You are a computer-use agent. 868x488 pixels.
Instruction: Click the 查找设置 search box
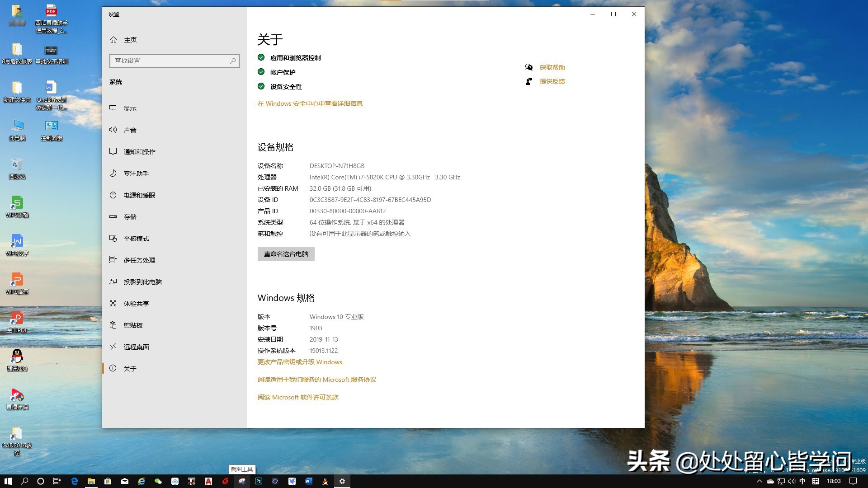tap(175, 61)
